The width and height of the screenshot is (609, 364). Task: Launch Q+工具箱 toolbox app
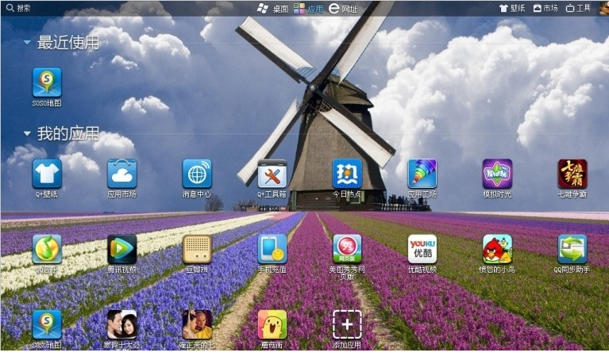coord(272,174)
